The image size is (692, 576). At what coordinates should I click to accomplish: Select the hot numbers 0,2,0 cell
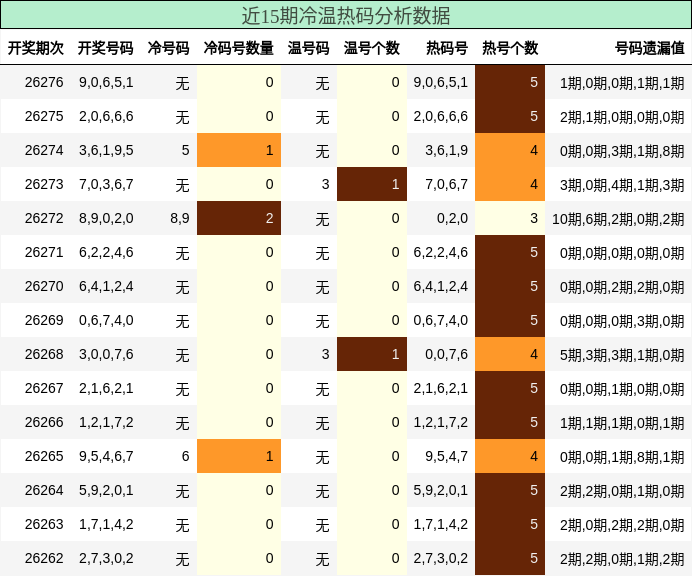coord(452,218)
